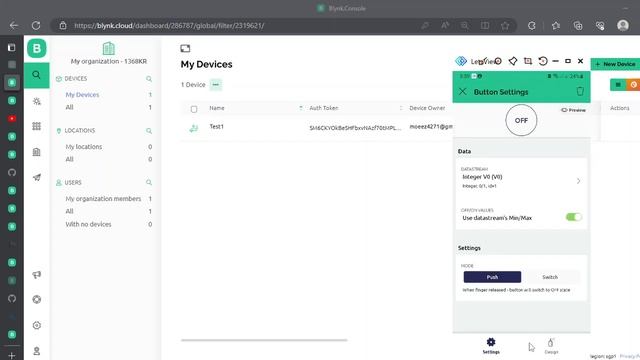Click the device owner email for Test1
This screenshot has width=640, height=360.
point(431,127)
